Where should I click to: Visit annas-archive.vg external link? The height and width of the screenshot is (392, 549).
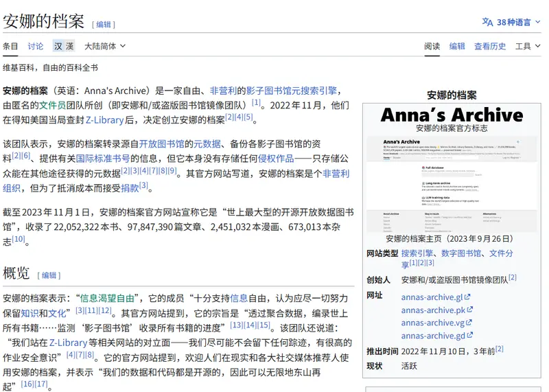coord(433,323)
